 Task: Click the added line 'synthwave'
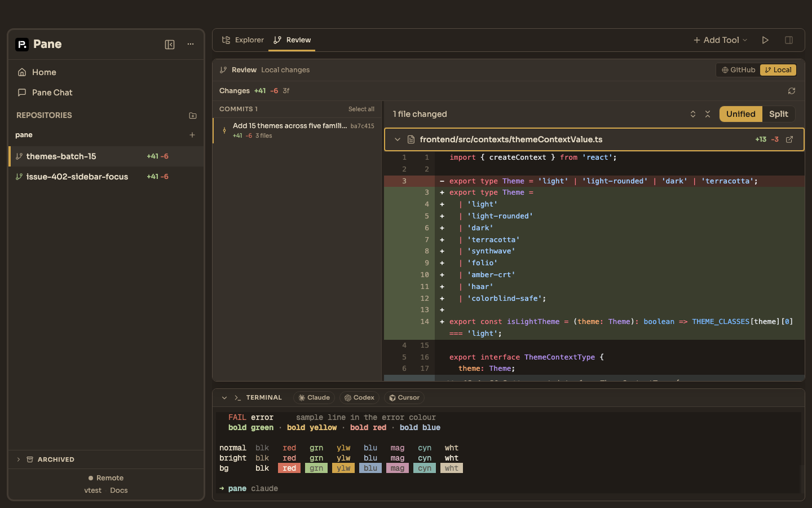(x=594, y=251)
